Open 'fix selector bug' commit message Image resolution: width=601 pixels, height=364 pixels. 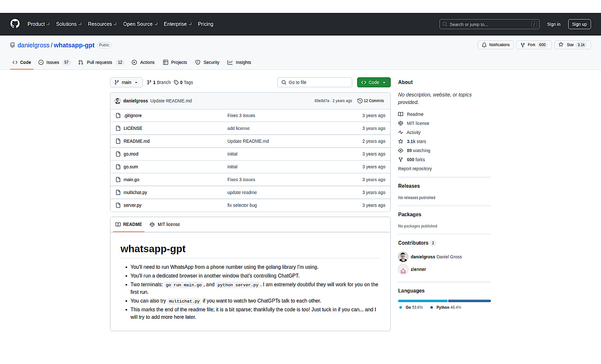(x=242, y=205)
